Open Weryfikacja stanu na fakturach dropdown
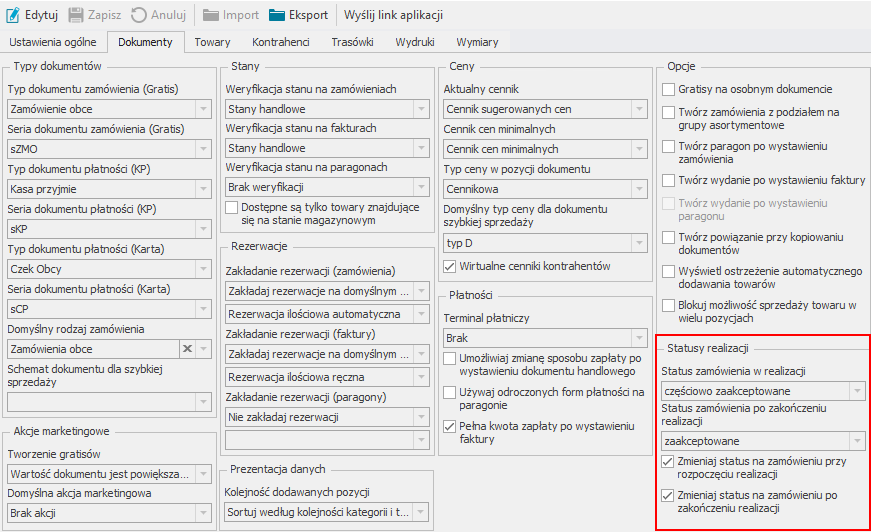Viewport: 871px width, 532px height. (x=421, y=148)
